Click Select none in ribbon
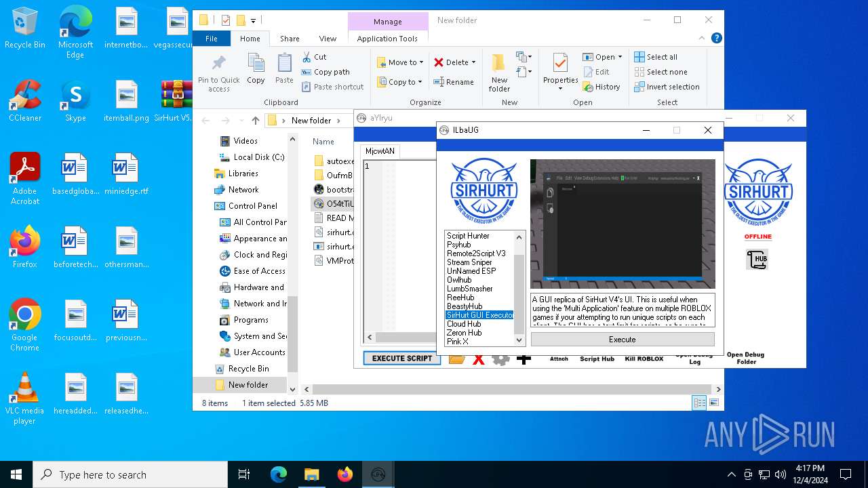868x488 pixels. click(661, 72)
